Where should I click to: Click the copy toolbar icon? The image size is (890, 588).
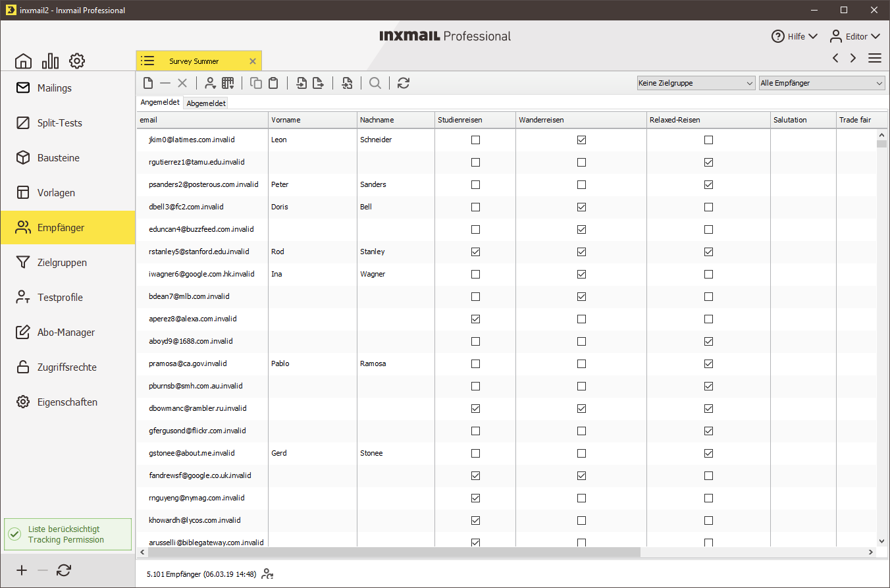click(x=256, y=83)
